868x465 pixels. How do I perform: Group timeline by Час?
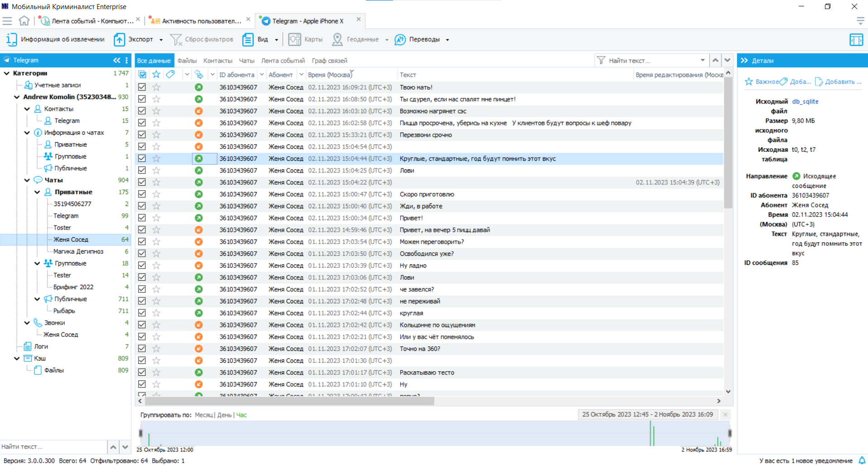click(241, 415)
